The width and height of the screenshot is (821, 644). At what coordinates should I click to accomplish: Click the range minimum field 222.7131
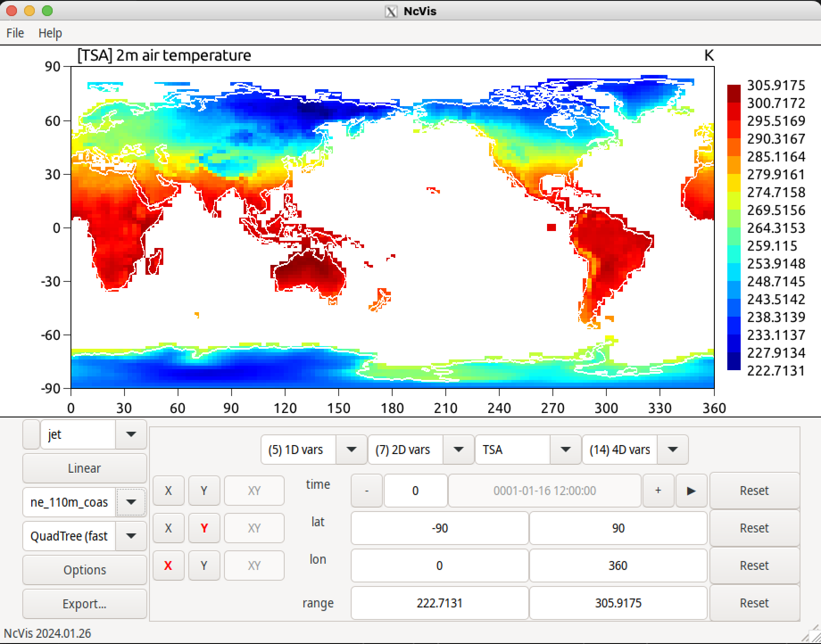[x=440, y=603]
